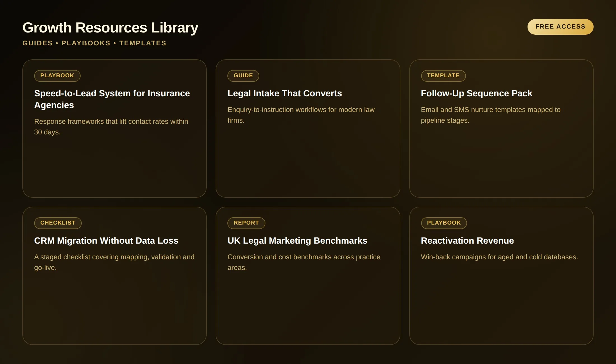Screen dimensions: 616x364
Task: Click description 'Enquiry-to-instruction workflows for modern law firms'
Action: tap(301, 115)
